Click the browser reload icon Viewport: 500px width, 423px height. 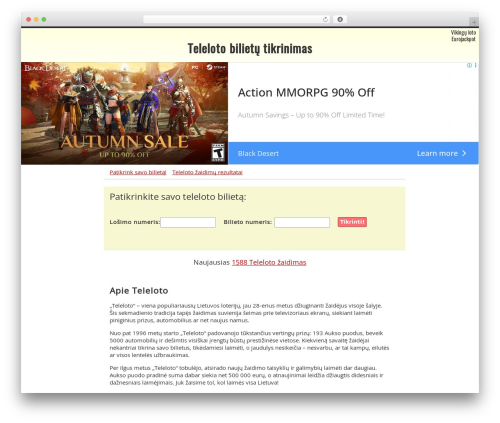[x=325, y=19]
